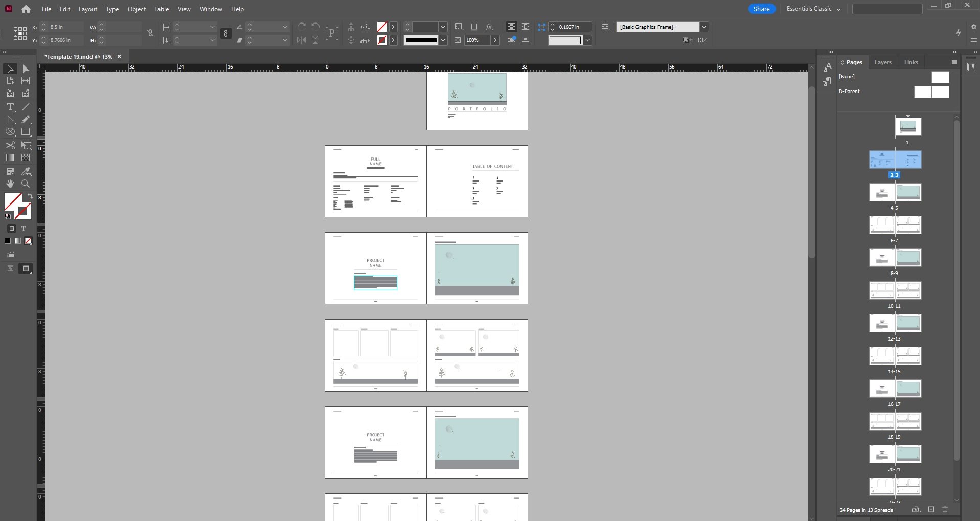Click the Stroke color swatch in toolbox

coord(22,211)
